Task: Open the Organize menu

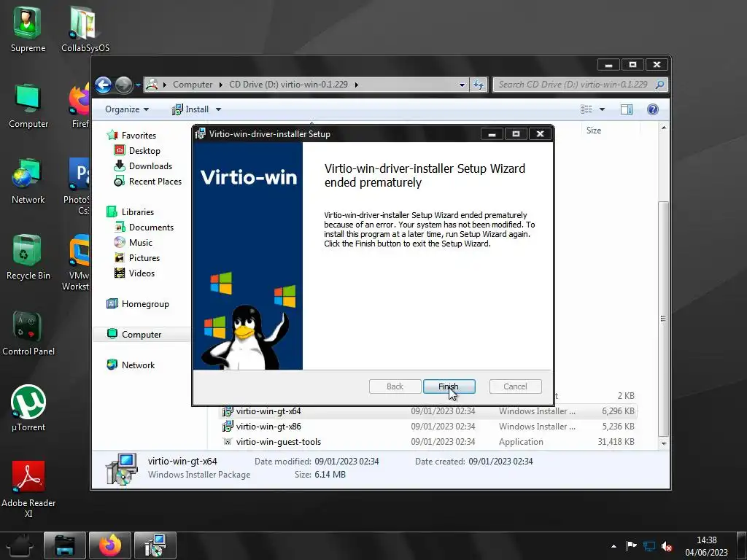Action: 127,109
